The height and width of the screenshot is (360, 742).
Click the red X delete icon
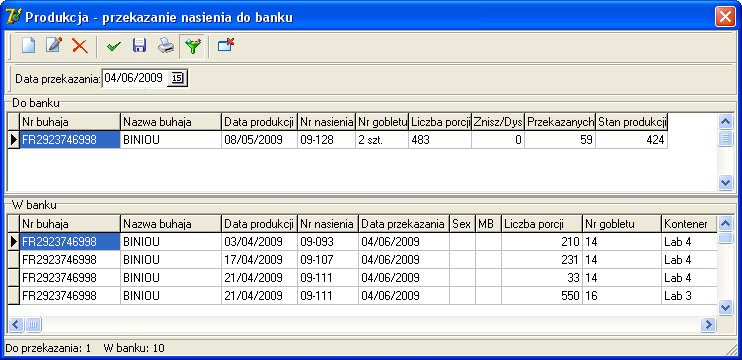(80, 46)
